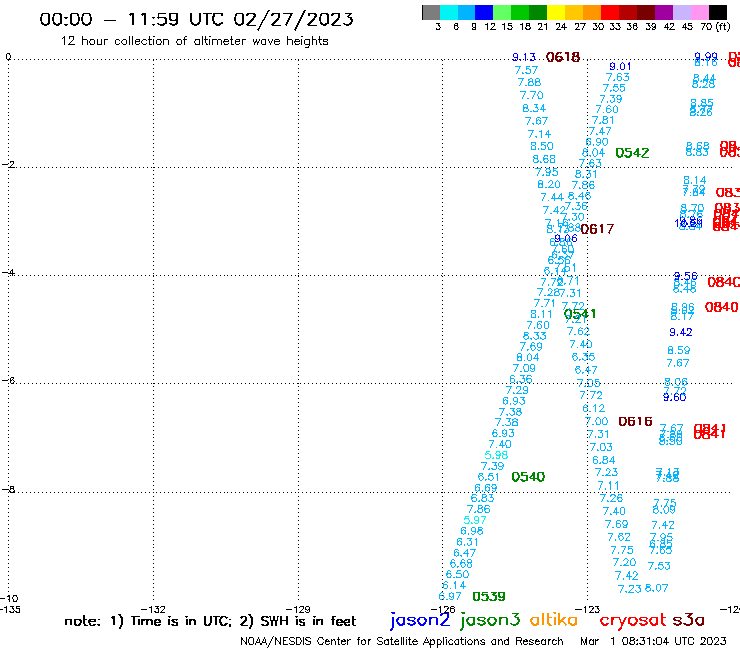Click the 8.34 wave height value
This screenshot has width=740, height=650.
pos(534,108)
